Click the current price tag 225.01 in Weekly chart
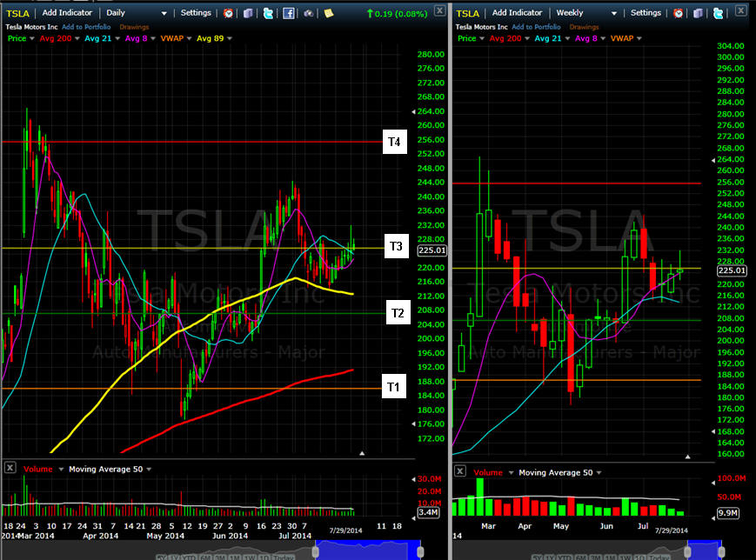 tap(732, 270)
